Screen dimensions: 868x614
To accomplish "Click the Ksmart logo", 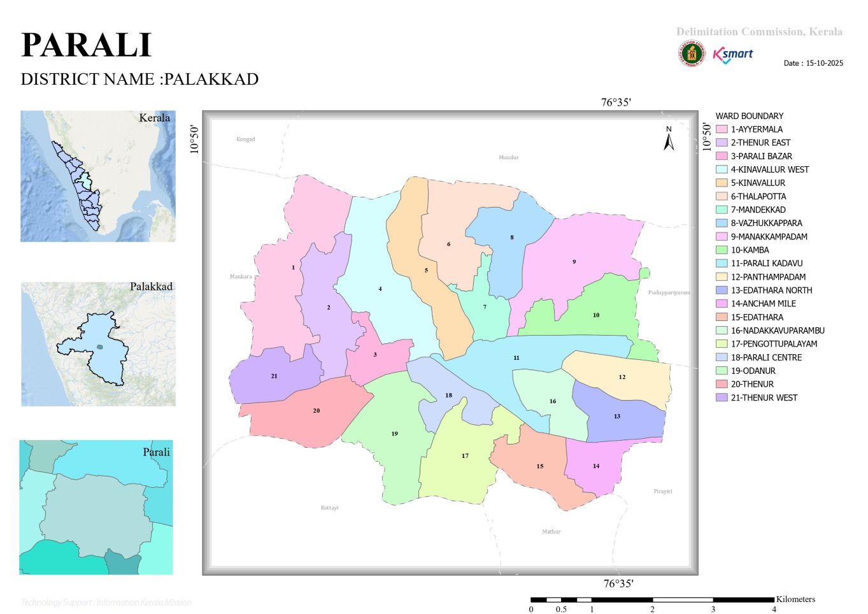I will (x=733, y=55).
